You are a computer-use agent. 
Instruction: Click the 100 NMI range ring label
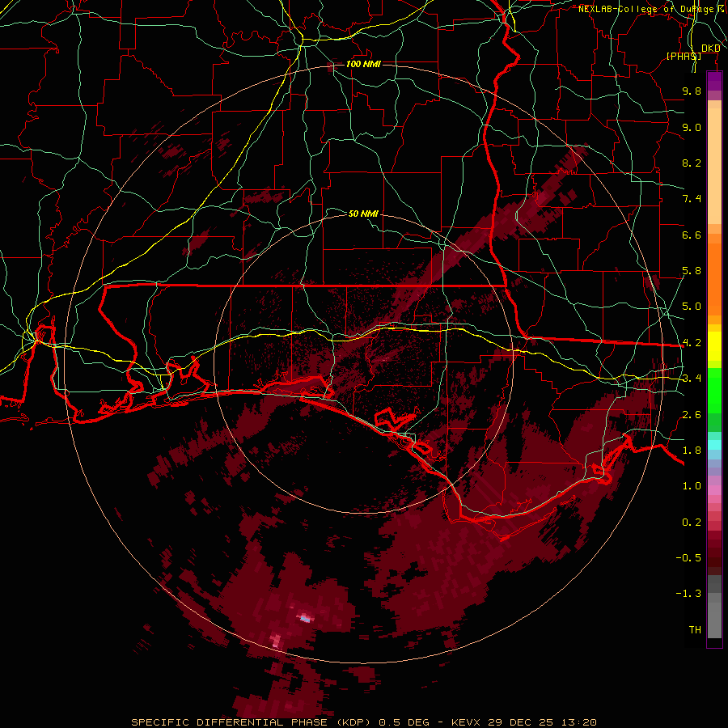(363, 64)
